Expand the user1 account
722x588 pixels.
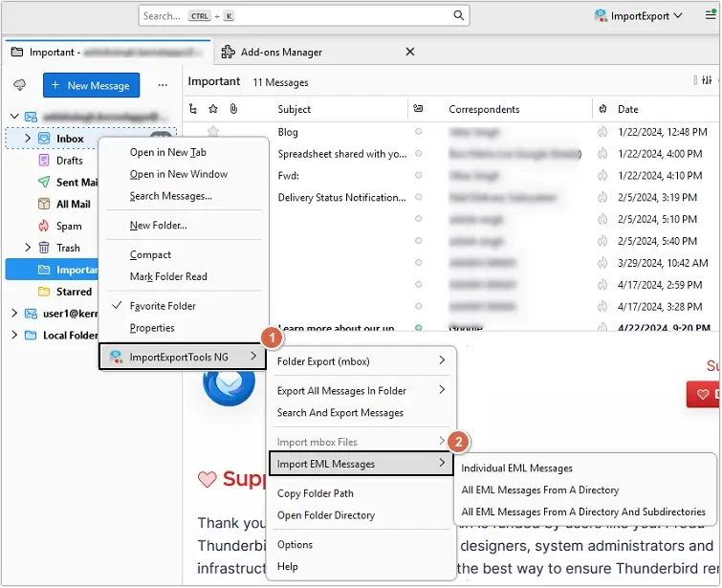(14, 314)
